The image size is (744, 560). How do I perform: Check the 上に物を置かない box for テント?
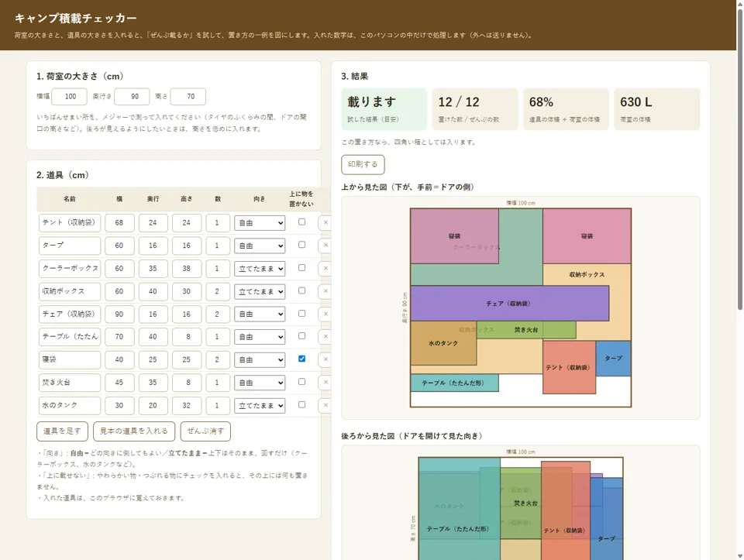(x=301, y=222)
